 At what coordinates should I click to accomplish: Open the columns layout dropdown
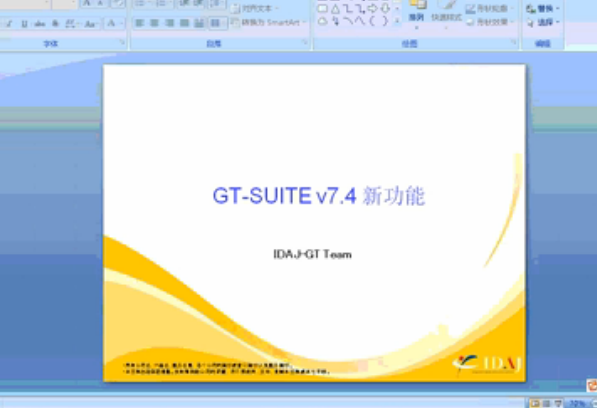[x=216, y=23]
